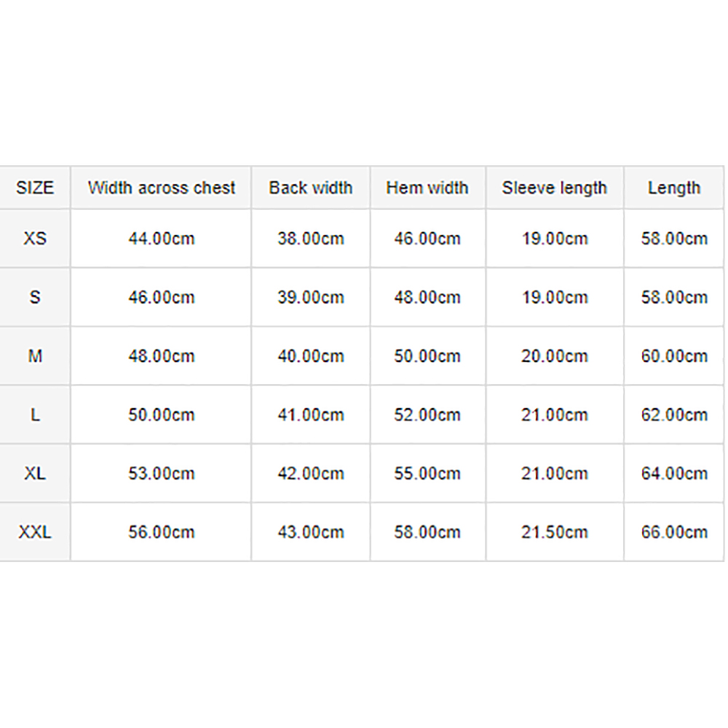The width and height of the screenshot is (728, 728).
Task: Select the 53.00cm chest width cell
Action: point(161,473)
